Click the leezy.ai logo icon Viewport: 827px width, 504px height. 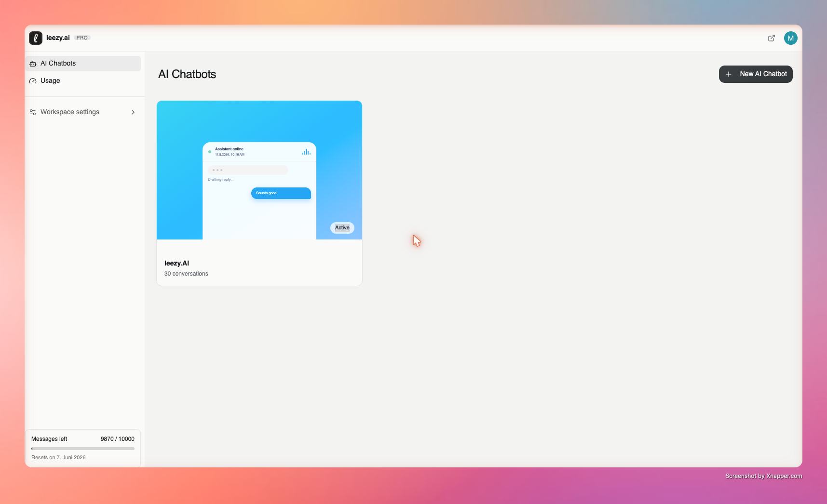[36, 38]
